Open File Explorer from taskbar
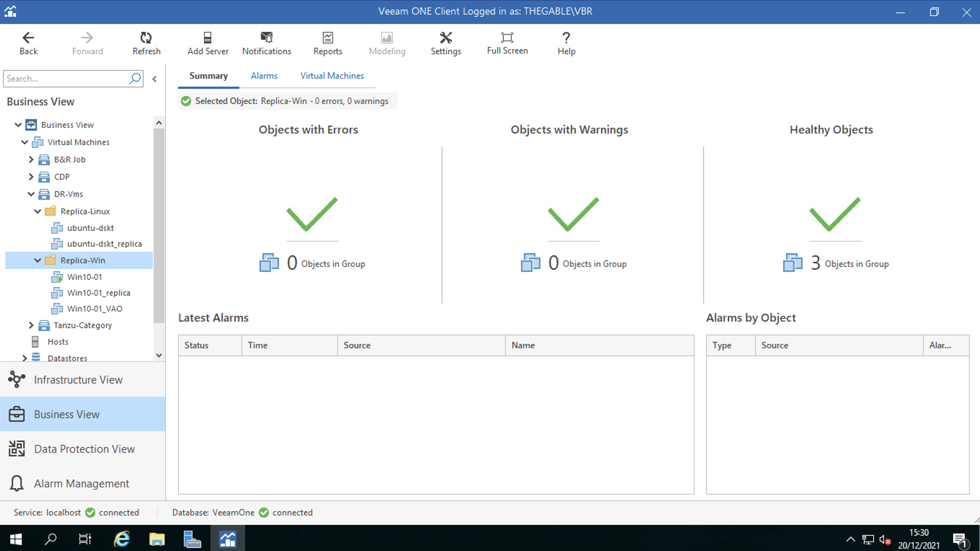The height and width of the screenshot is (551, 980). (x=157, y=538)
